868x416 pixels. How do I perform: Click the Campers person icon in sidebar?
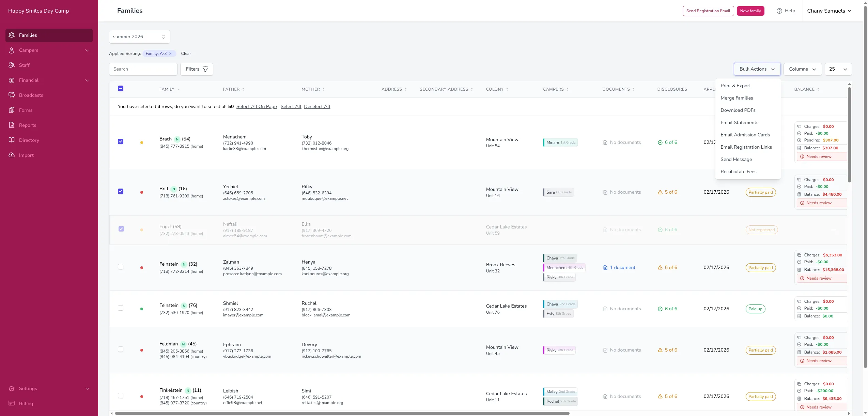pyautogui.click(x=12, y=50)
